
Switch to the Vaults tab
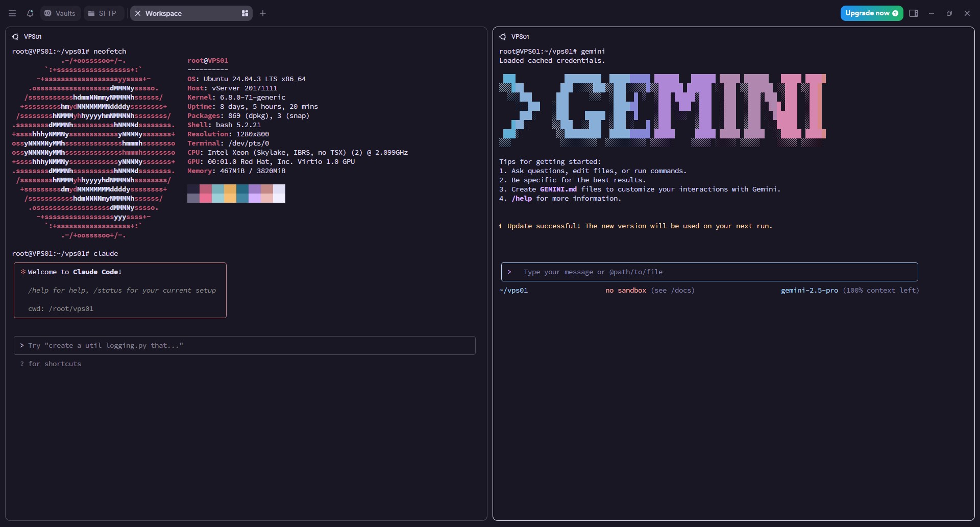[60, 13]
